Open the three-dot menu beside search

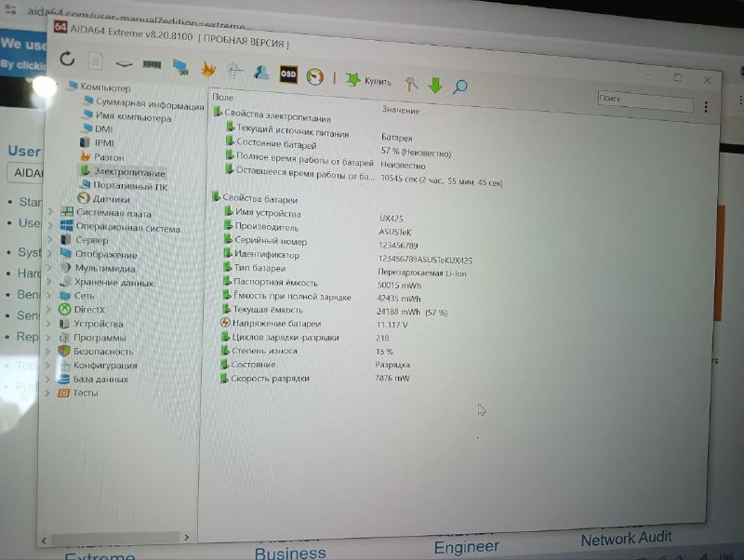[x=706, y=107]
